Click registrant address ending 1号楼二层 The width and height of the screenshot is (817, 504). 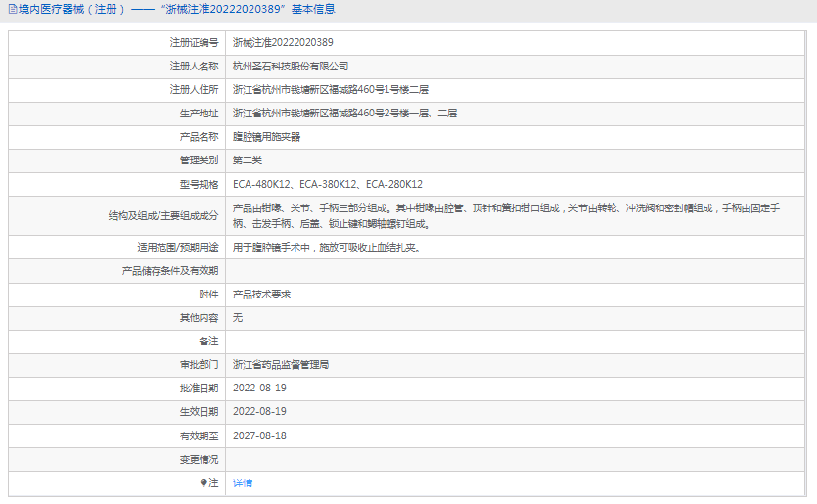point(331,90)
